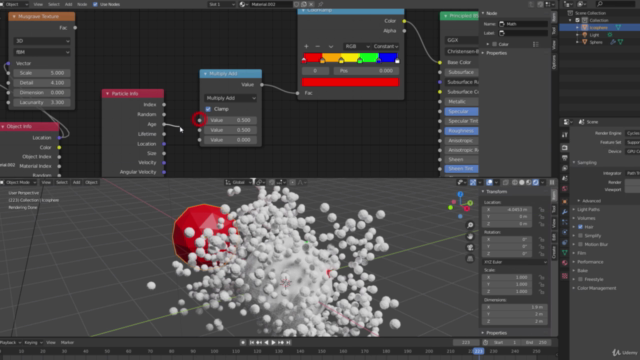Toggle the Clamp checkbox on Multiply Add
Screen dimensions: 640x360
pyautogui.click(x=209, y=109)
